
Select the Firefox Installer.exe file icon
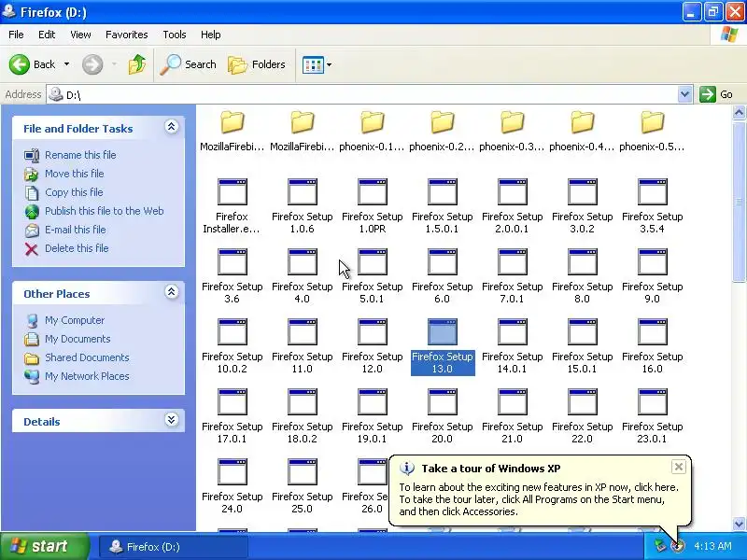pos(232,191)
